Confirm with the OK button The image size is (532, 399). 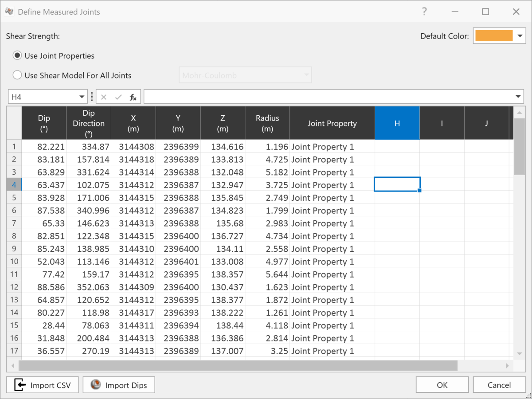tap(442, 385)
